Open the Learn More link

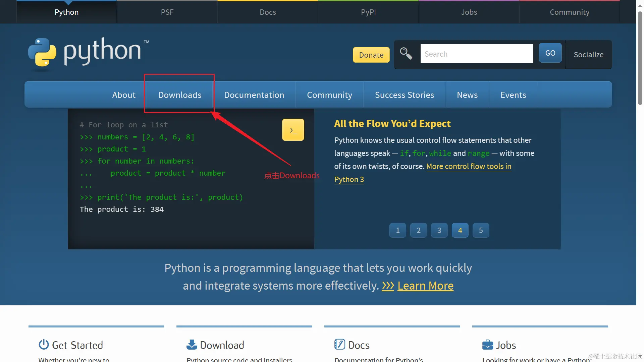tap(425, 286)
